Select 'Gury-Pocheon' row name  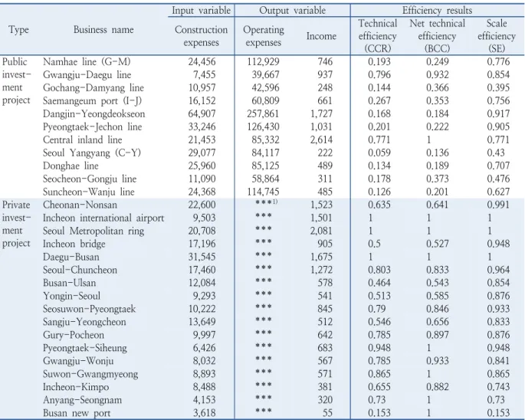point(74,335)
